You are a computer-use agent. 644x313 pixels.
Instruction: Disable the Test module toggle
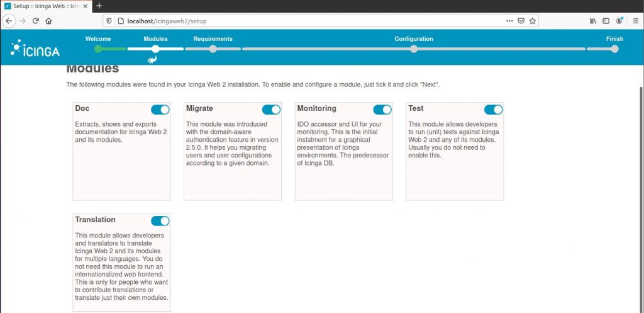[x=493, y=110]
